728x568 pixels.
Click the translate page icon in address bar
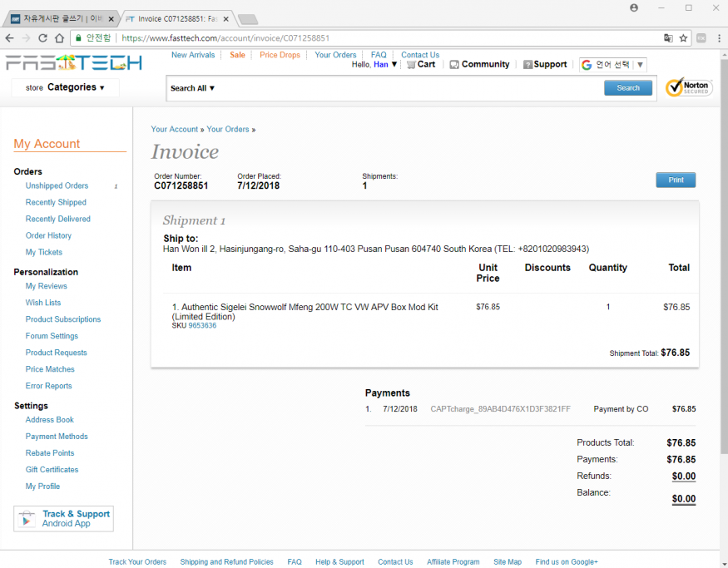tap(667, 38)
